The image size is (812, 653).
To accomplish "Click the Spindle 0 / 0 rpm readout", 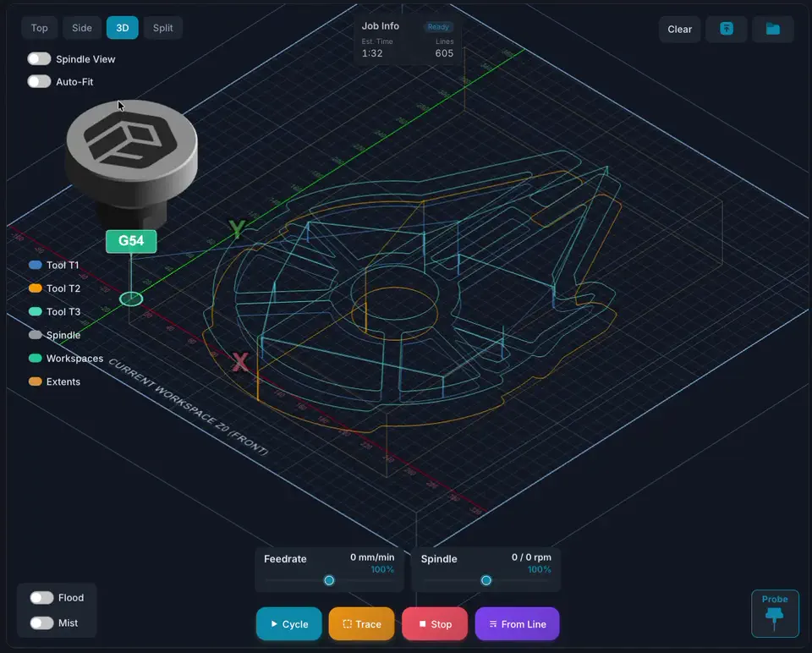I will (531, 557).
